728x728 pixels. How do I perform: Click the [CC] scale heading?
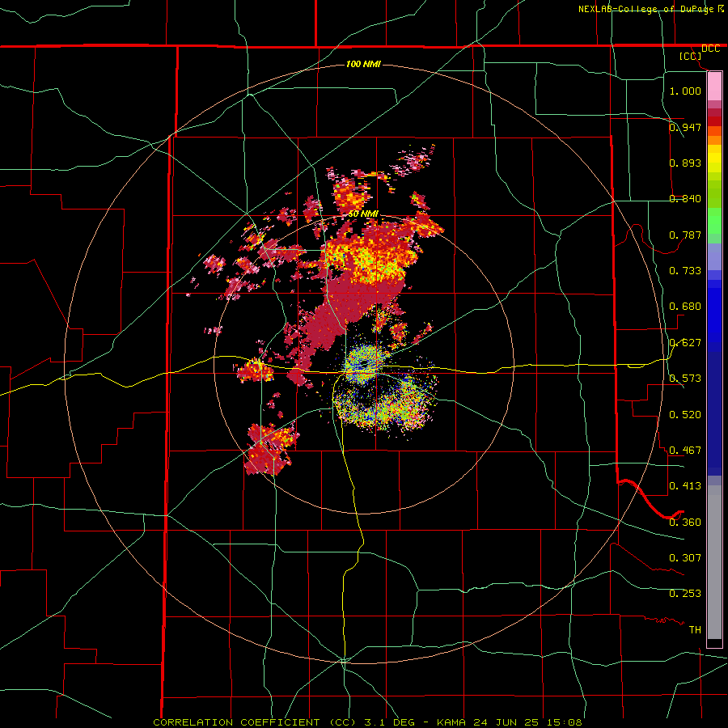tap(690, 56)
